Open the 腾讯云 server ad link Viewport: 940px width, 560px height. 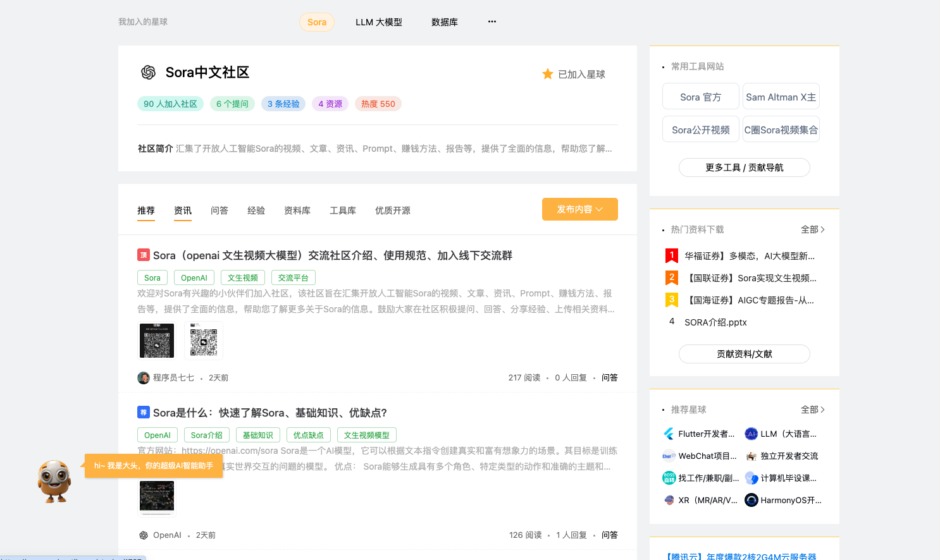[742, 556]
